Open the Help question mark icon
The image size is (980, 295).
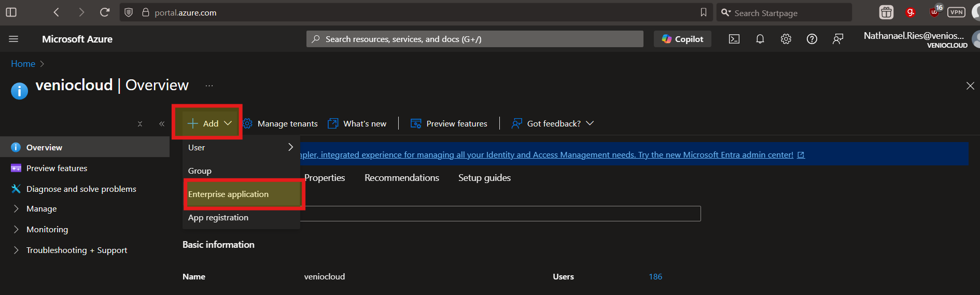(812, 39)
